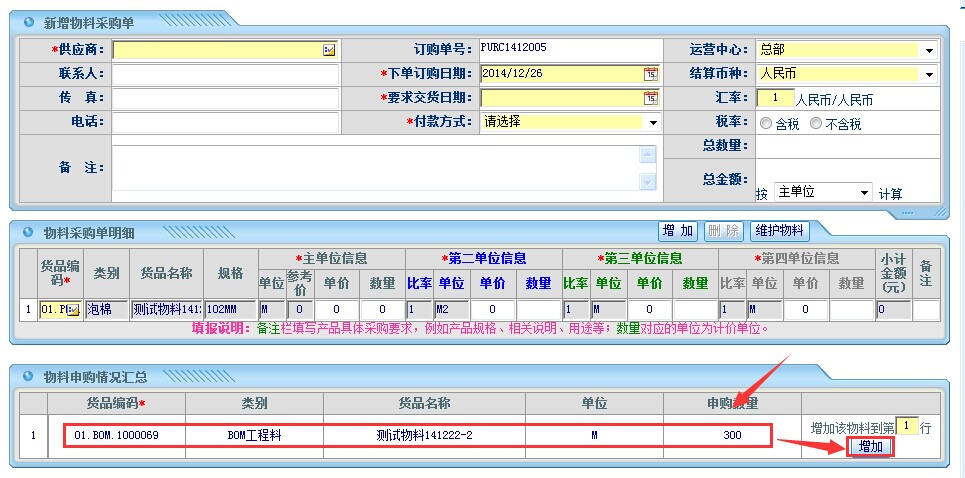
Task: Select the 不含税 tax radio button
Action: (816, 124)
